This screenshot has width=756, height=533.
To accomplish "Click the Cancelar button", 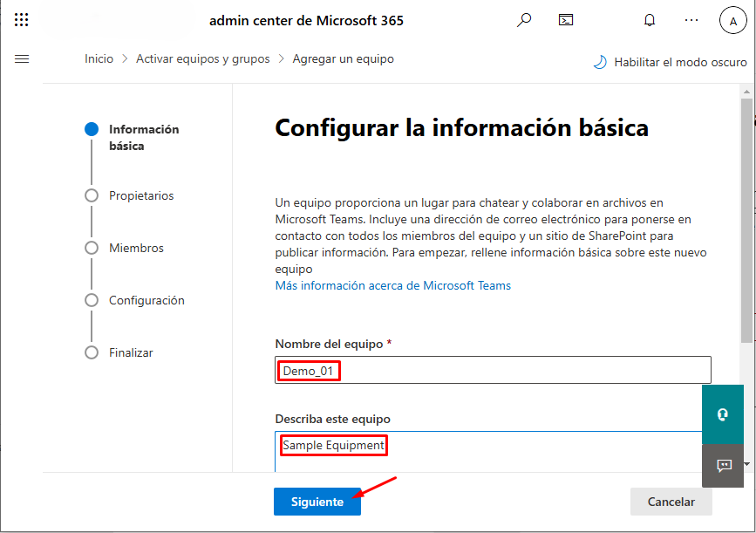I will (671, 502).
